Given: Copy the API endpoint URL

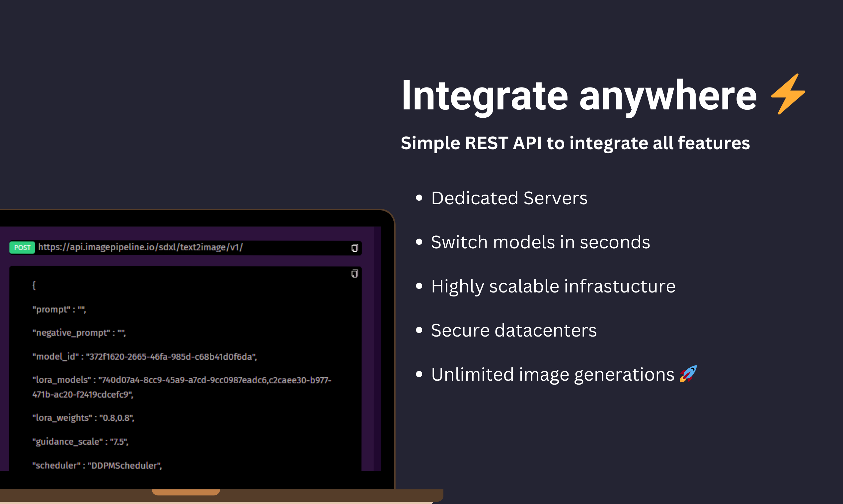Looking at the screenshot, I should click(354, 248).
